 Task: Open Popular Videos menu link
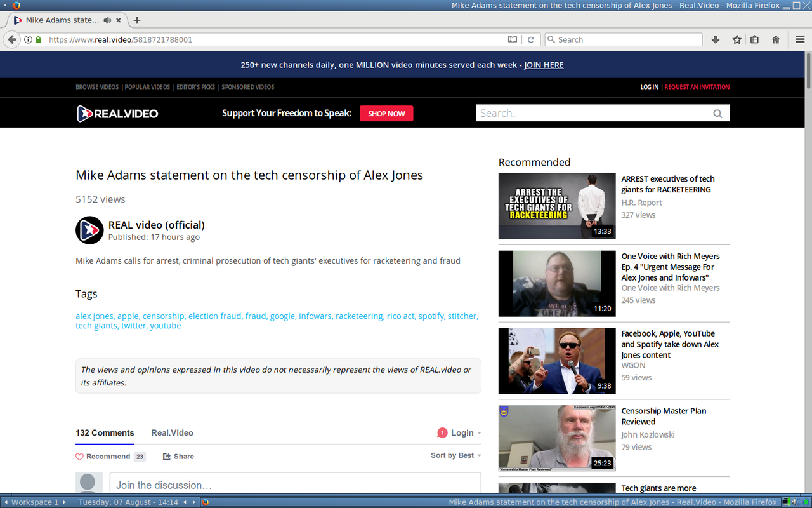pos(147,87)
